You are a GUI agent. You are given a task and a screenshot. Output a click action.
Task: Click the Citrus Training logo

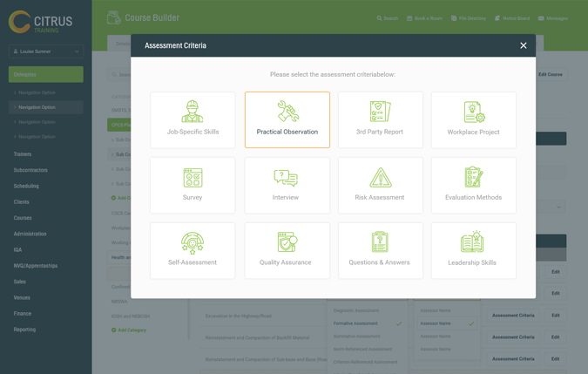pyautogui.click(x=40, y=22)
